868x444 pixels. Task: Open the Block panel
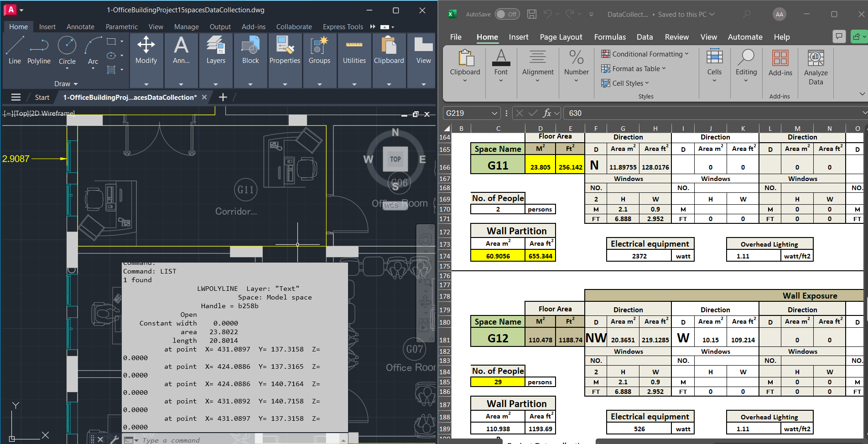[x=250, y=61]
